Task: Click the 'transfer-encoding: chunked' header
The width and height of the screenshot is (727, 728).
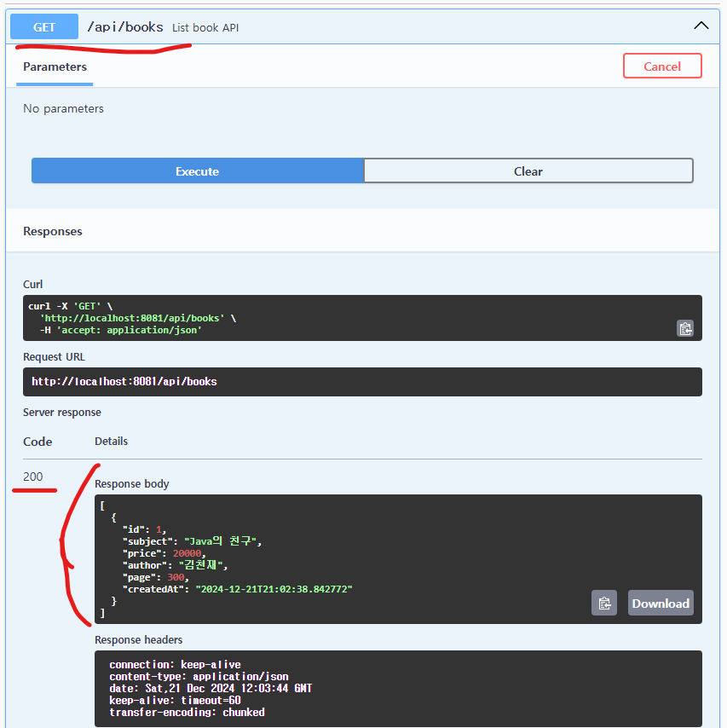Action: (188, 712)
